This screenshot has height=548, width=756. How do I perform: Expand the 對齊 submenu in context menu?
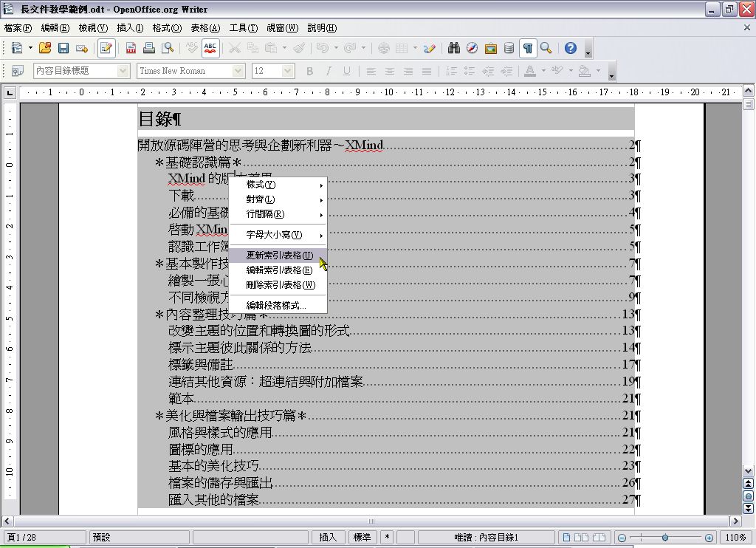pyautogui.click(x=278, y=199)
